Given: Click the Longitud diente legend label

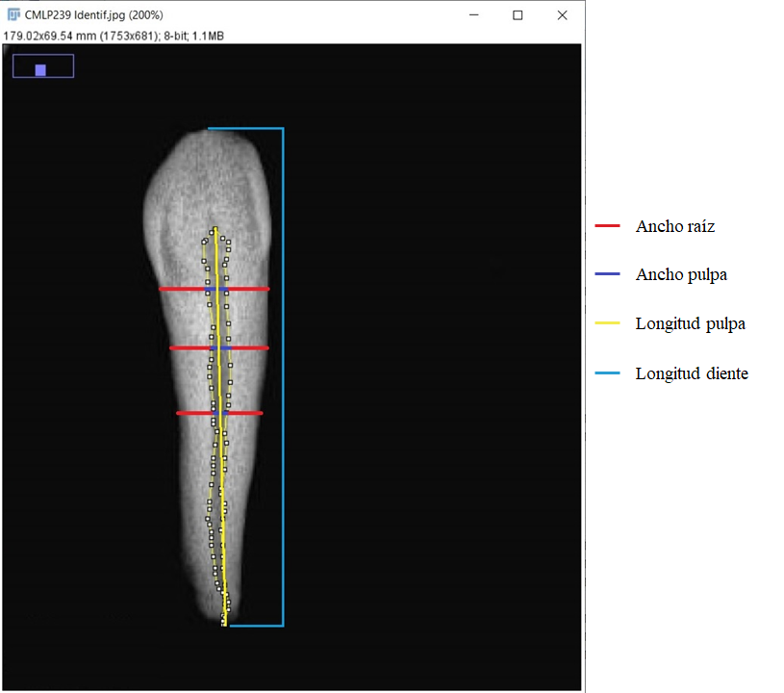Looking at the screenshot, I should (x=692, y=373).
